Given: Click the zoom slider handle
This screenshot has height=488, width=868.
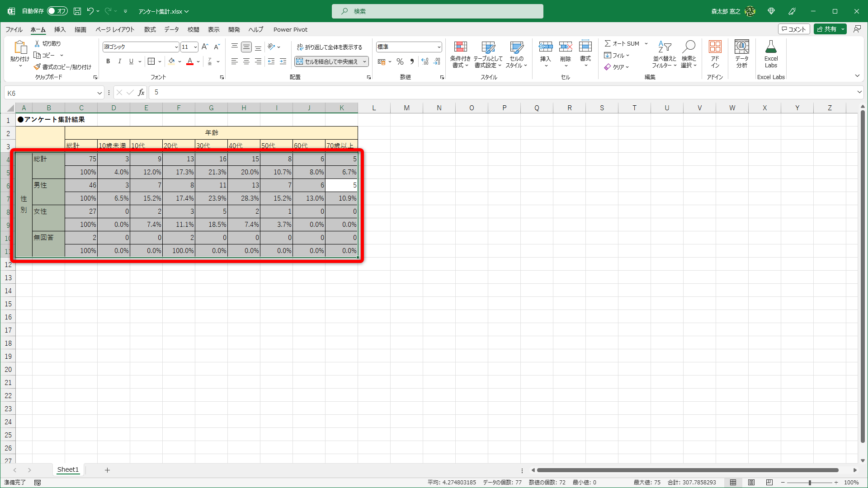Looking at the screenshot, I should click(x=810, y=483).
